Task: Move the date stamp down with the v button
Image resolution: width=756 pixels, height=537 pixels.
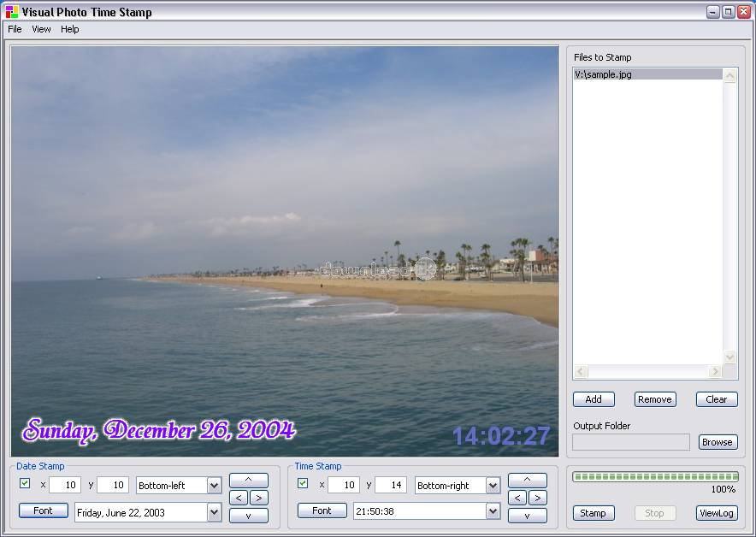Action: point(249,516)
